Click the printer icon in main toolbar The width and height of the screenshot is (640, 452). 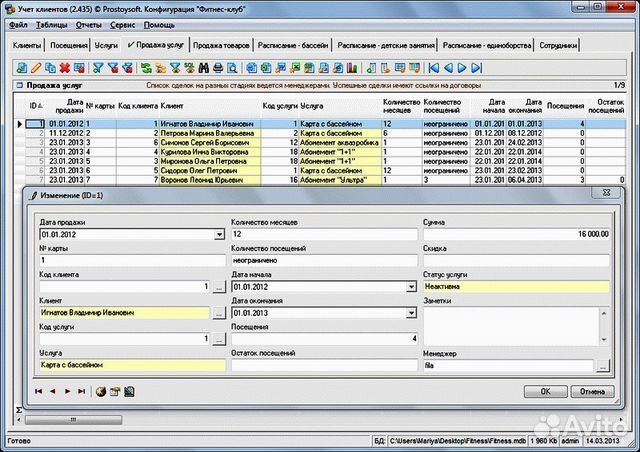pos(218,68)
